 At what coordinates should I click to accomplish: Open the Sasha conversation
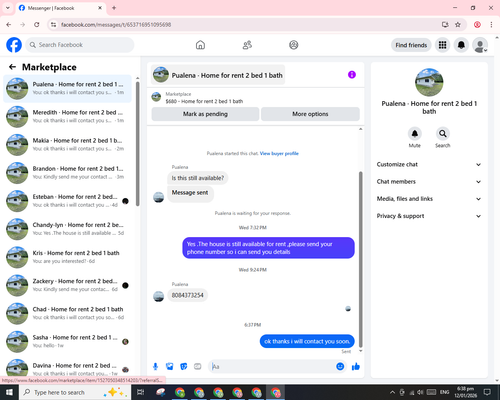(67, 341)
